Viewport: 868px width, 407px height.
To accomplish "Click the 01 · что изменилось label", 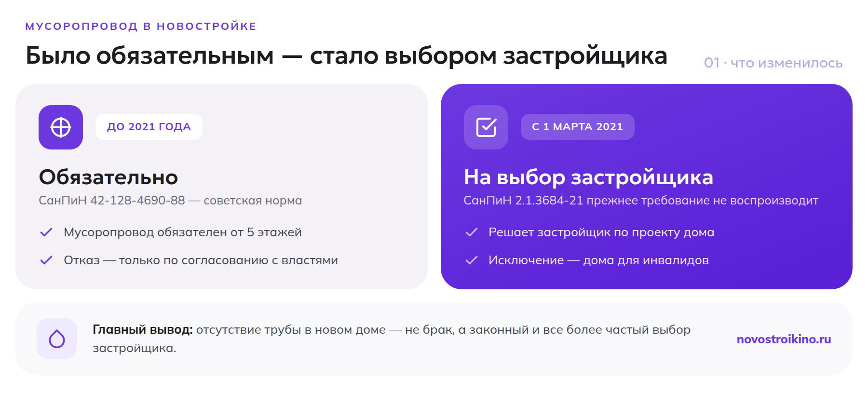I will (x=773, y=63).
